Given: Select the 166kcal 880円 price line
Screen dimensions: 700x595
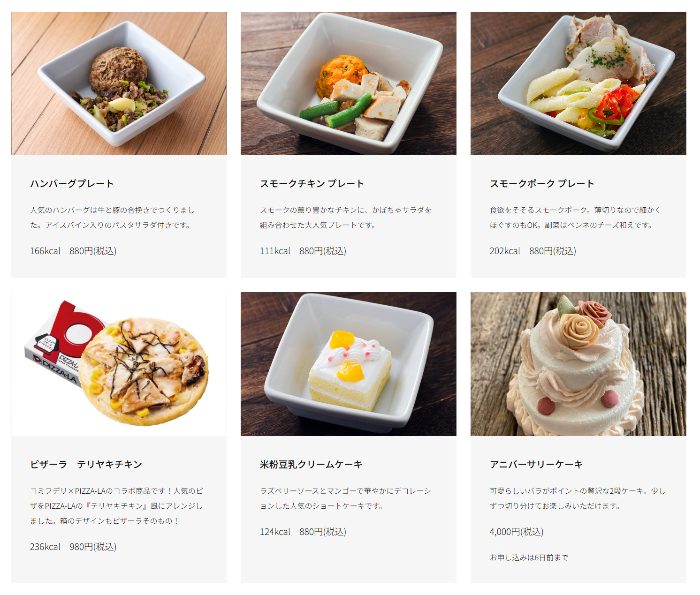Looking at the screenshot, I should [x=73, y=251].
